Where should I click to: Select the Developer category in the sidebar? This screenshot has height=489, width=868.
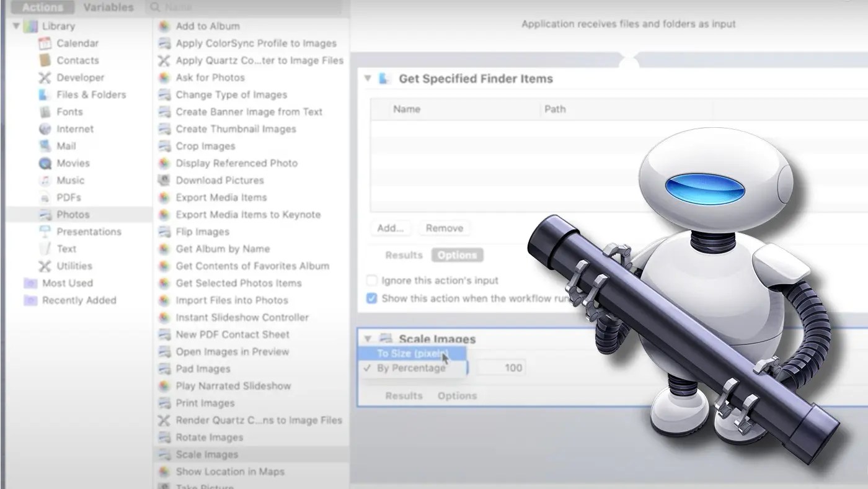click(79, 77)
